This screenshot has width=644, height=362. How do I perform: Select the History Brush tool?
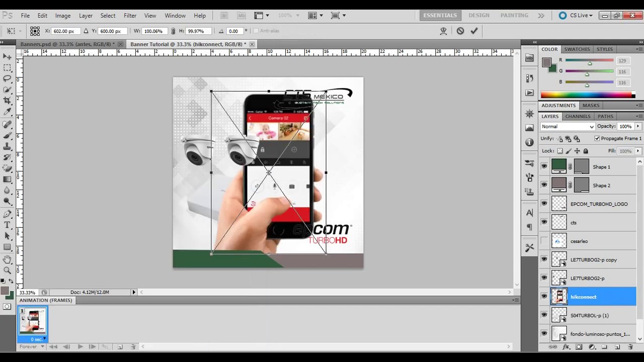click(7, 157)
